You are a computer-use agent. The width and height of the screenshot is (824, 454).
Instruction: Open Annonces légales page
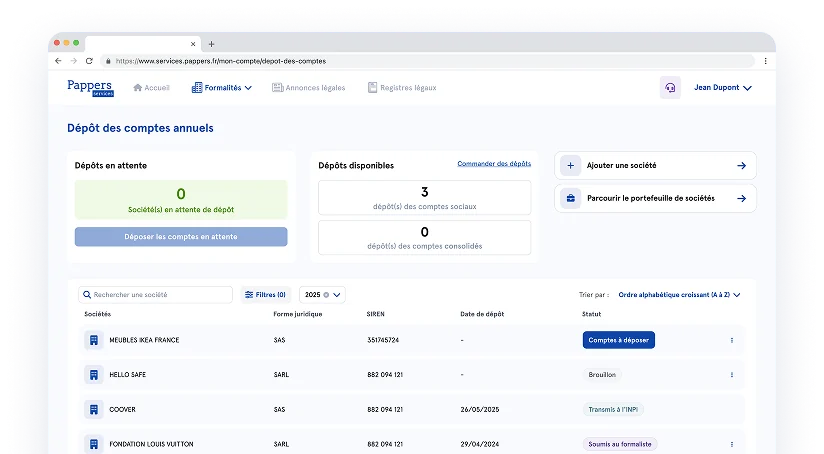pos(308,88)
